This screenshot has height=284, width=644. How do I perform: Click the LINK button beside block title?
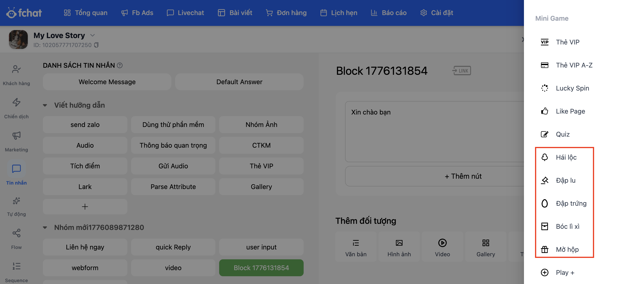coord(462,71)
